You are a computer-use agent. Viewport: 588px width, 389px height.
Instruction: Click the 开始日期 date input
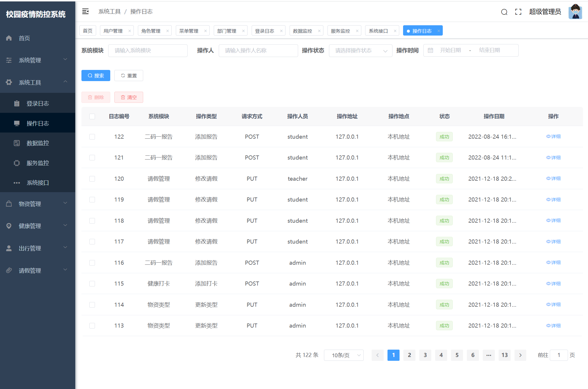[x=450, y=50]
